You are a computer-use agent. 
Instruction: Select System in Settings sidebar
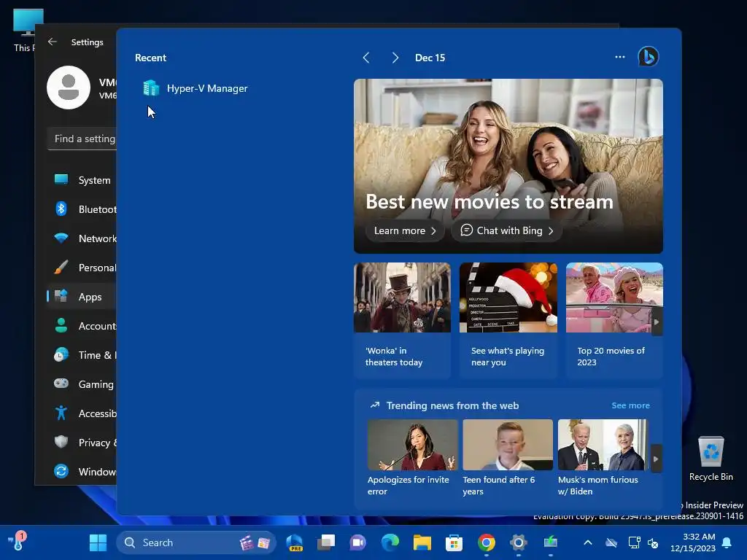(x=82, y=180)
